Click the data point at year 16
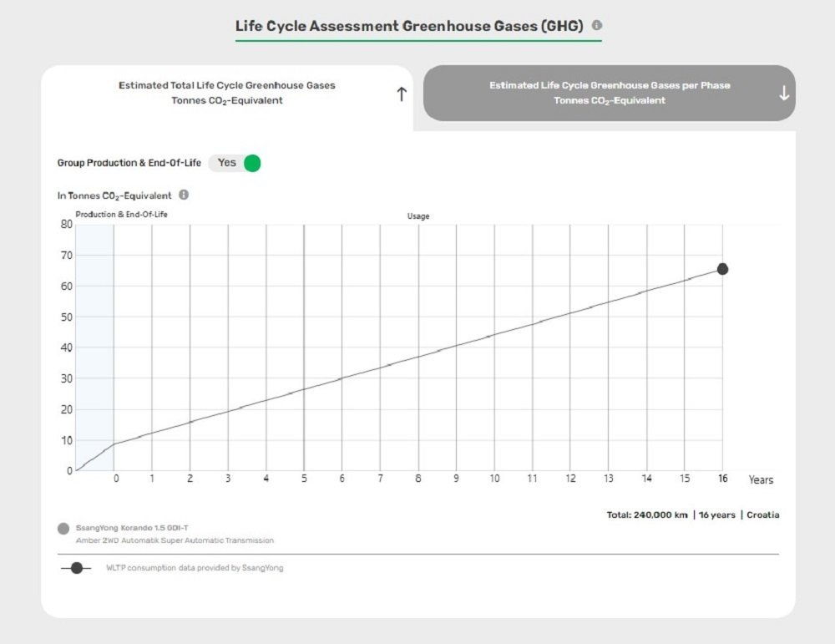Image resolution: width=835 pixels, height=644 pixels. [x=722, y=269]
